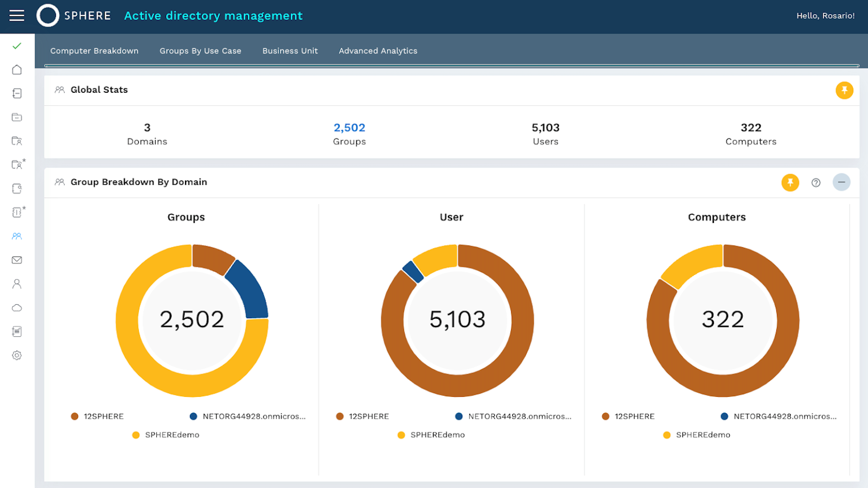
Task: Click the 2,502 Groups link
Action: (x=349, y=128)
